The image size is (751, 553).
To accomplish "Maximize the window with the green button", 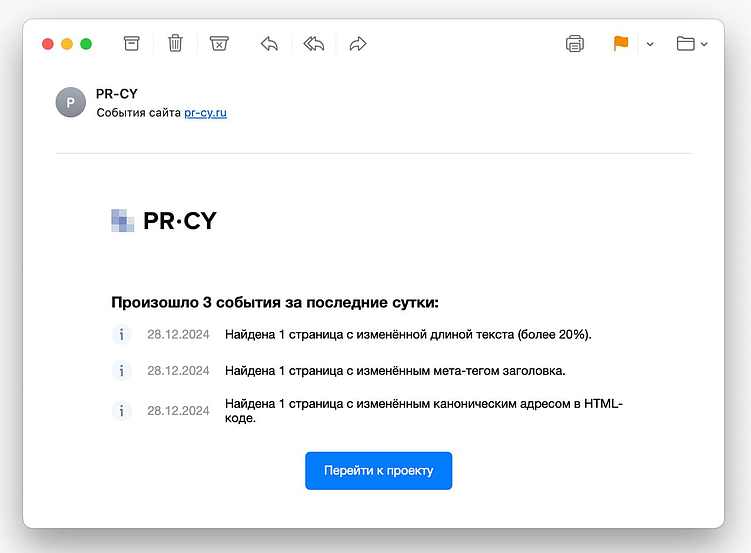I will (86, 44).
